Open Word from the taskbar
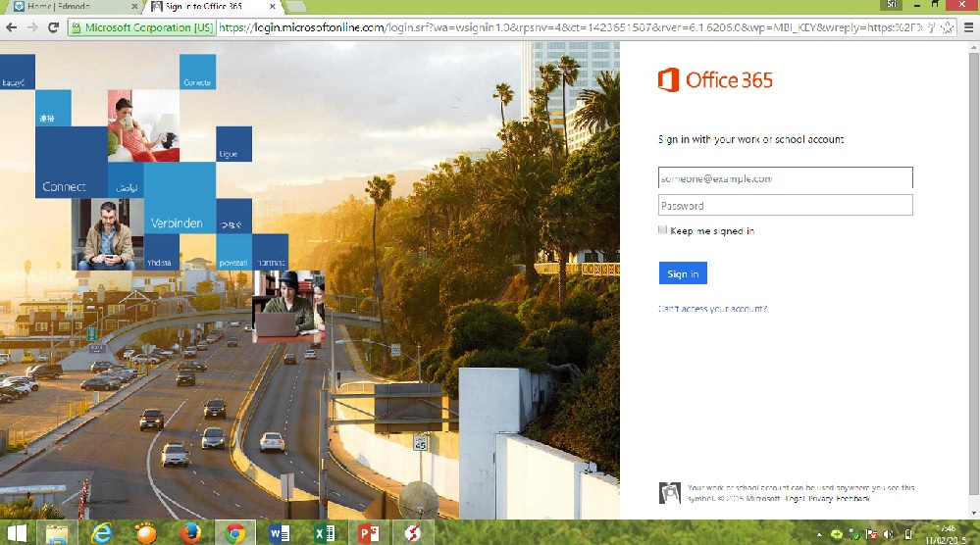Viewport: 980px width, 545px height. [280, 534]
